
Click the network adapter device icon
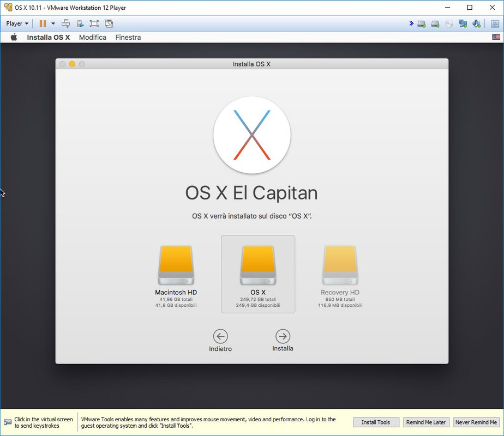pyautogui.click(x=463, y=23)
